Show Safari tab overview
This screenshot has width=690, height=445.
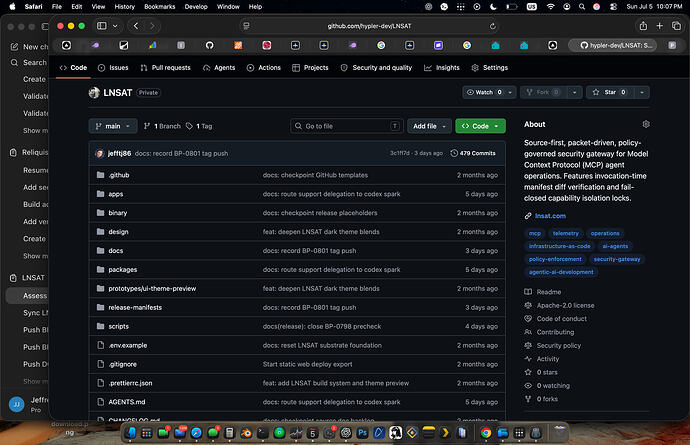click(676, 26)
